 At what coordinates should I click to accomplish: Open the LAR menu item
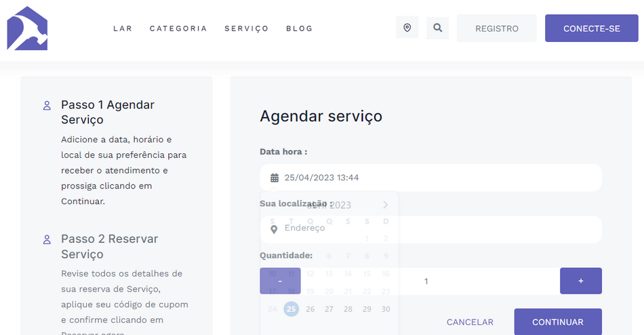[123, 28]
